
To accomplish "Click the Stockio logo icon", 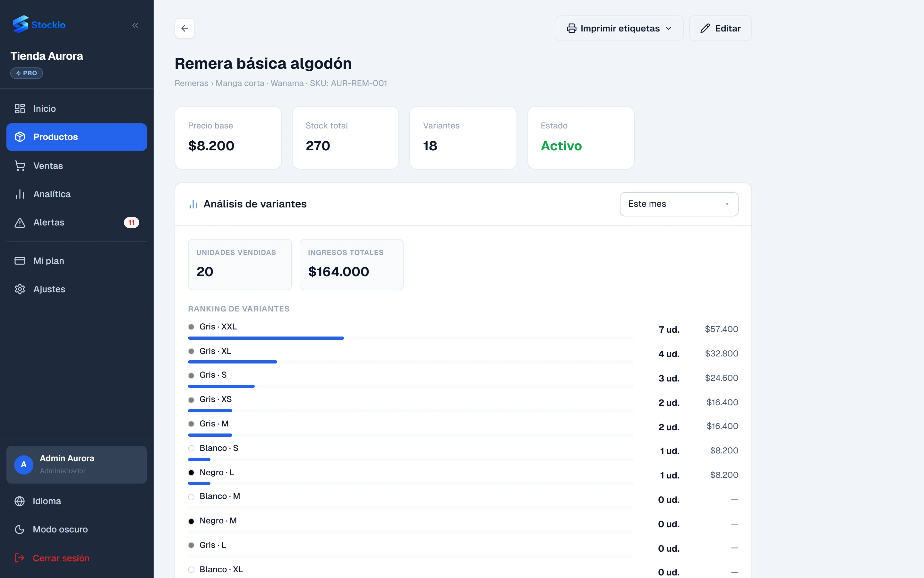I will [20, 24].
